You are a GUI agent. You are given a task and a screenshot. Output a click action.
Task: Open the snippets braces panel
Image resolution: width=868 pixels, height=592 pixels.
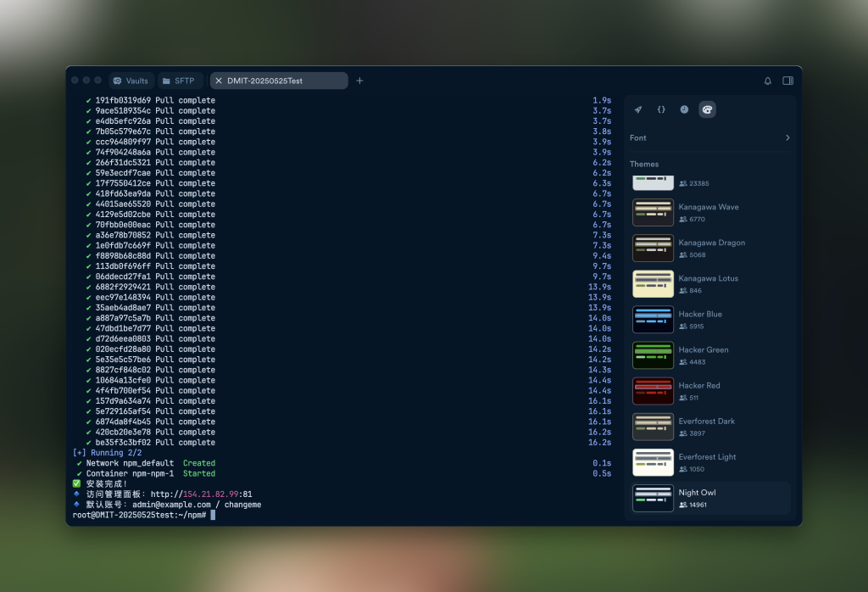661,109
